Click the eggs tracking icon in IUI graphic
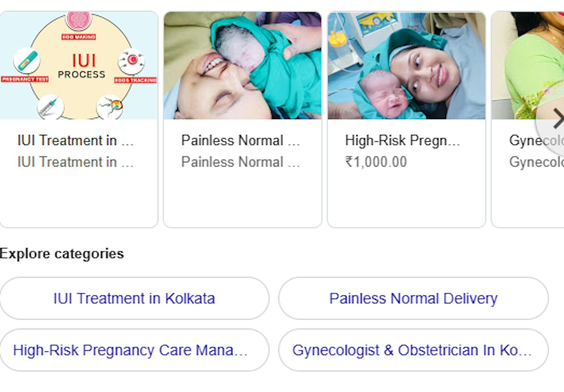 [x=131, y=61]
